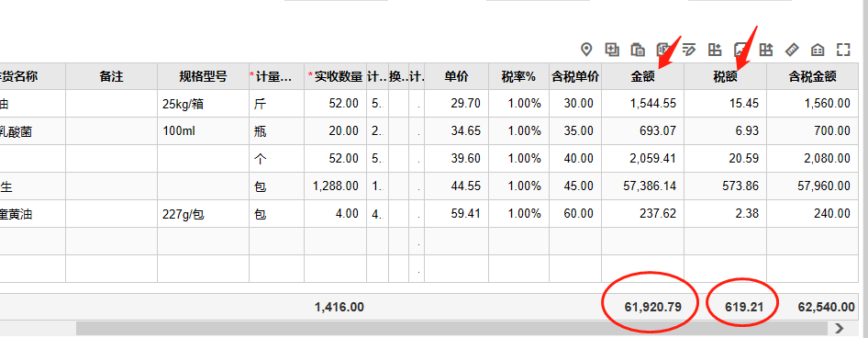
Task: Select the 税率% column header
Action: tap(518, 76)
